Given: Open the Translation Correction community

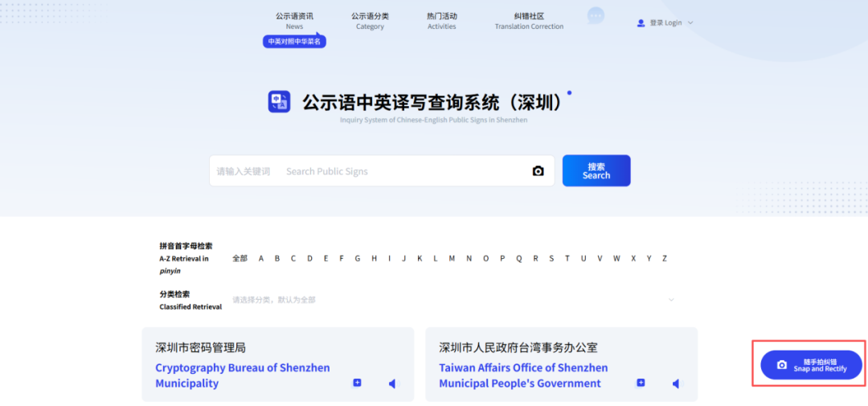Looking at the screenshot, I should 529,21.
